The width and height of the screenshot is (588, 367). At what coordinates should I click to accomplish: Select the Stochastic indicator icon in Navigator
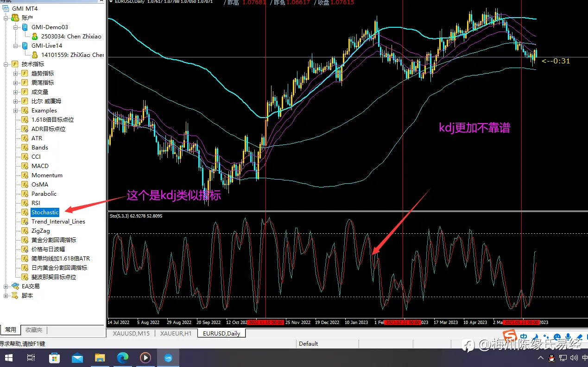25,212
